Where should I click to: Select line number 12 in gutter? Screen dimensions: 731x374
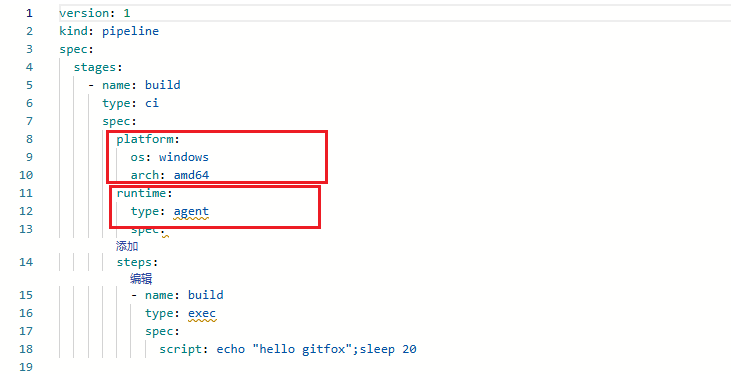26,211
